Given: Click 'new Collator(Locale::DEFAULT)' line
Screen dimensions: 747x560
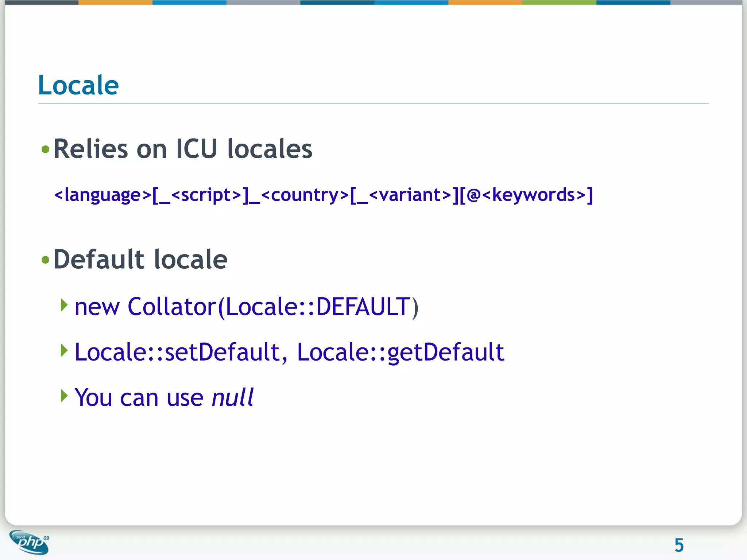Looking at the screenshot, I should click(247, 307).
